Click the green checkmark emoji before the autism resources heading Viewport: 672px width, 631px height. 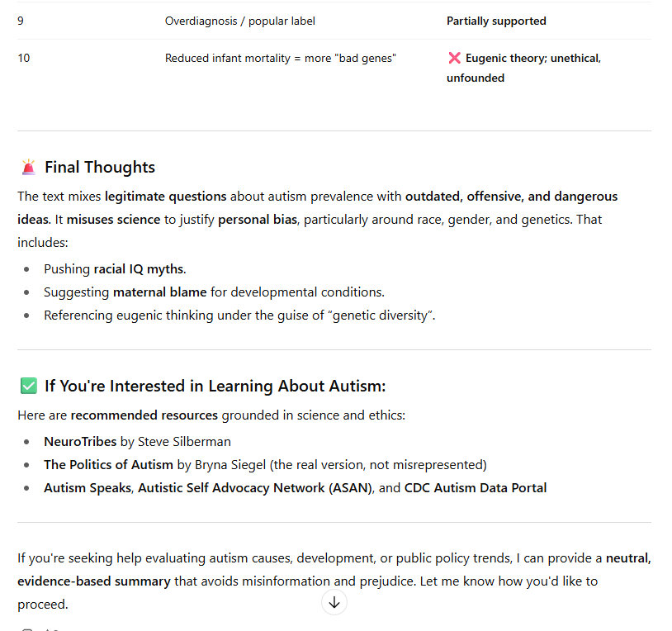29,386
